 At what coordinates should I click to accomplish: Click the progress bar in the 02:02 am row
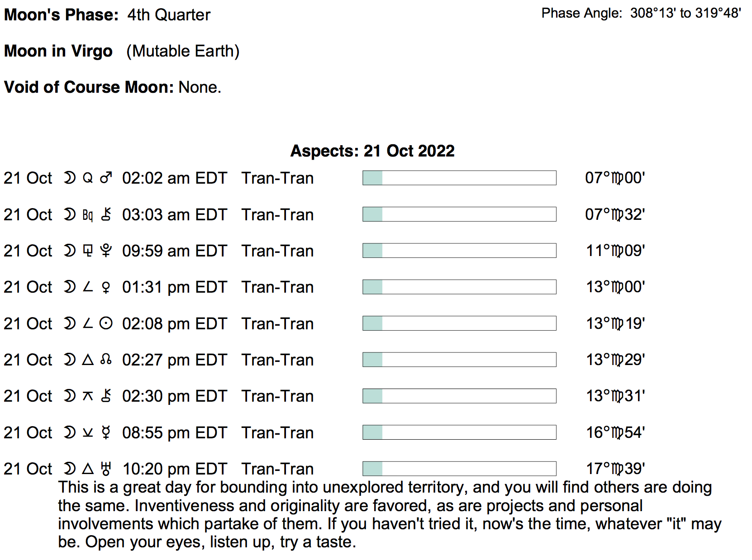point(459,178)
